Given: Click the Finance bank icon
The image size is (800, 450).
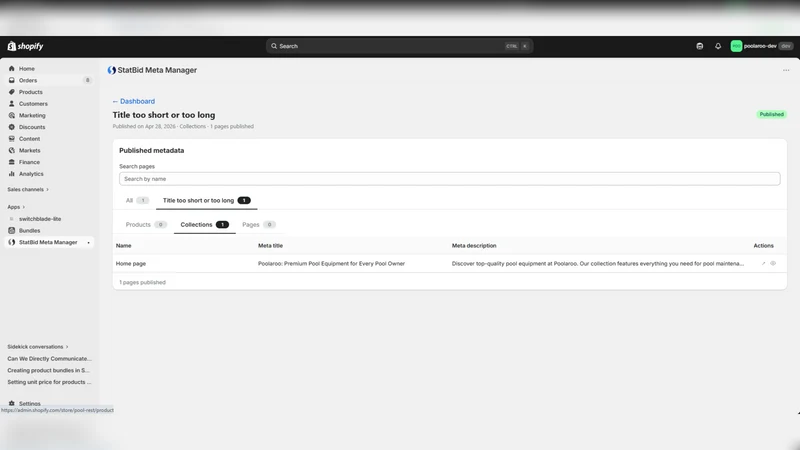Looking at the screenshot, I should 12,162.
